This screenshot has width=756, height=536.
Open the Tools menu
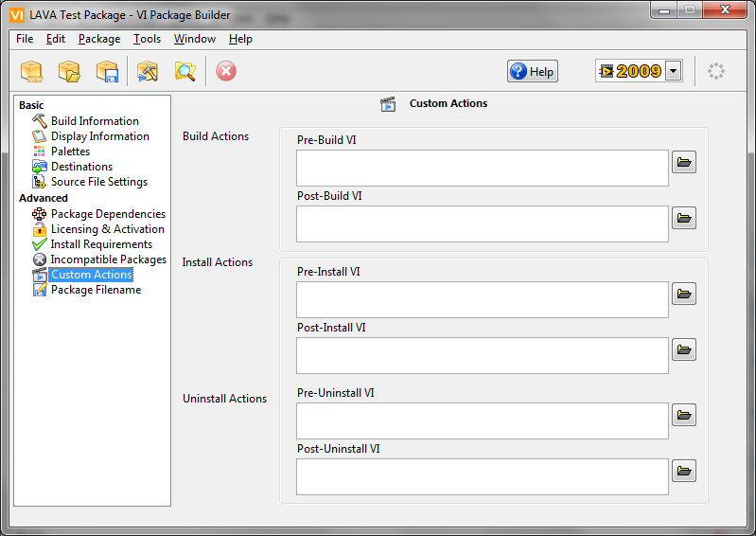pyautogui.click(x=147, y=39)
